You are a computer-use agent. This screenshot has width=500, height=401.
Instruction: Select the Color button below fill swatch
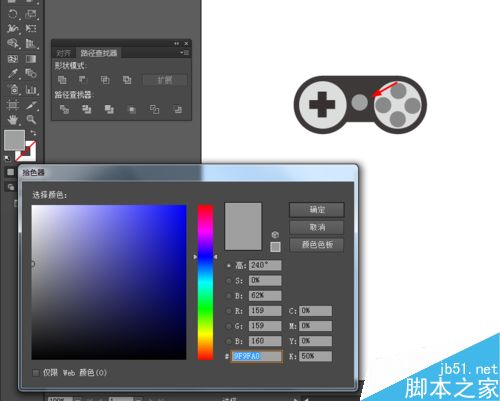(x=11, y=172)
